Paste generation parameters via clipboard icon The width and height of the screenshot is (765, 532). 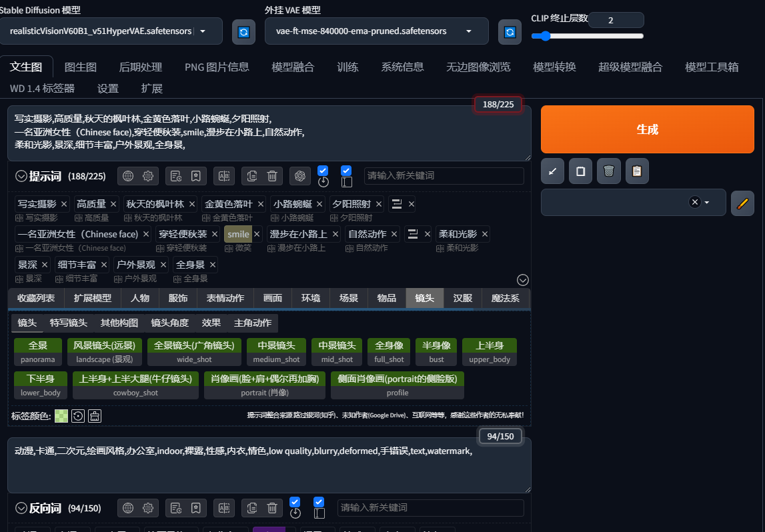pos(637,171)
